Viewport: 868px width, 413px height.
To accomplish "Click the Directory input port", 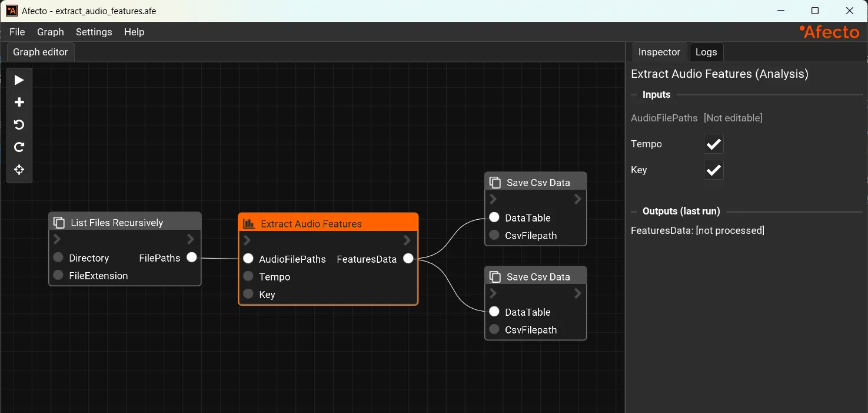I will point(58,257).
